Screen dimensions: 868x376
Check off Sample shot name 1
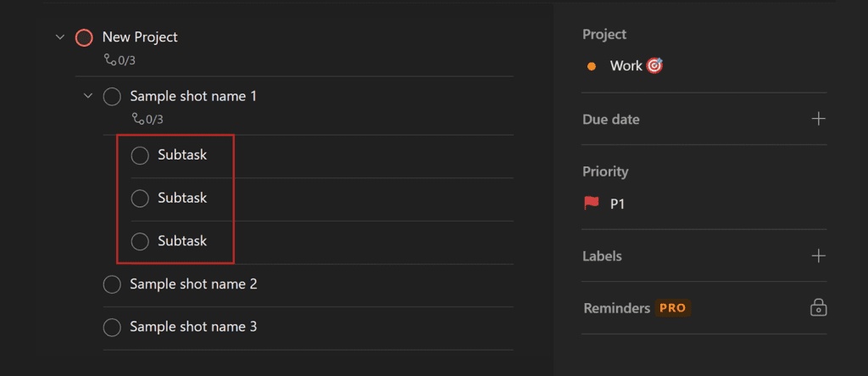[112, 97]
